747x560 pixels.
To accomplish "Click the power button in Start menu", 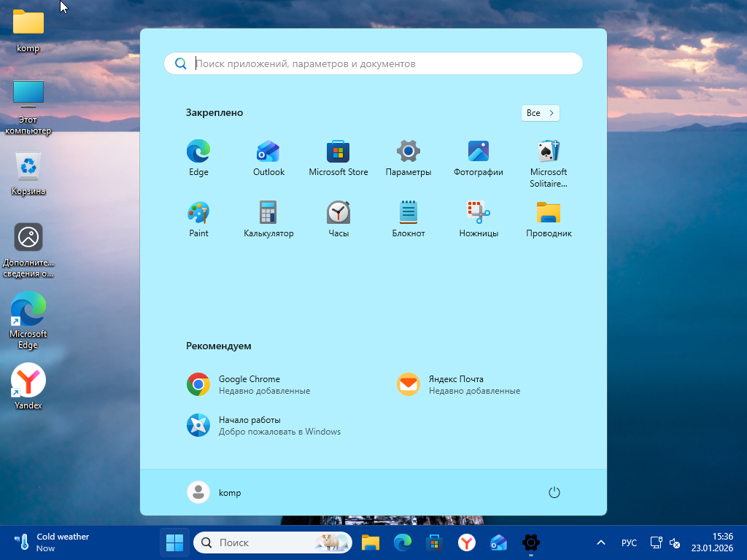I will click(554, 492).
